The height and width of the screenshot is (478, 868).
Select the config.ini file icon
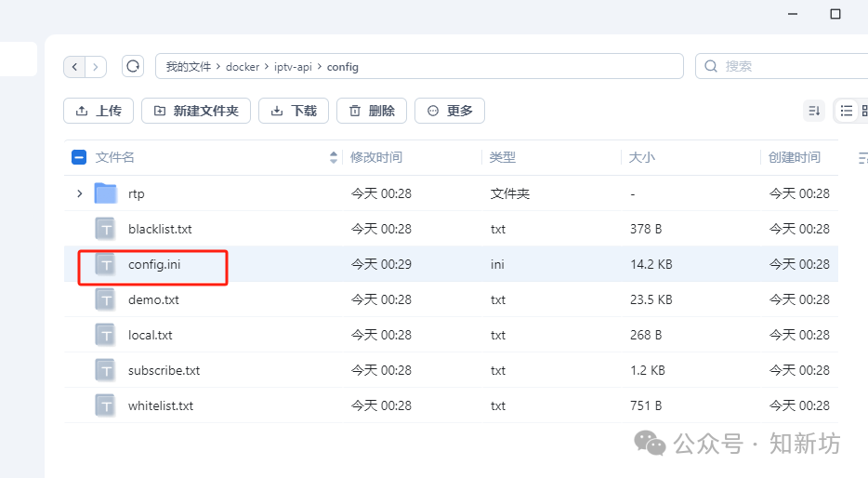[105, 264]
